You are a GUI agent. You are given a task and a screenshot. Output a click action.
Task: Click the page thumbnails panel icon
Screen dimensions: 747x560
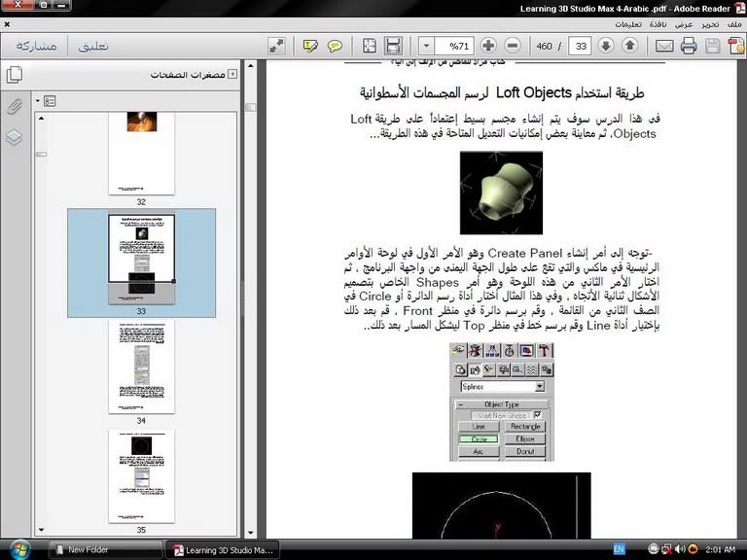click(15, 75)
